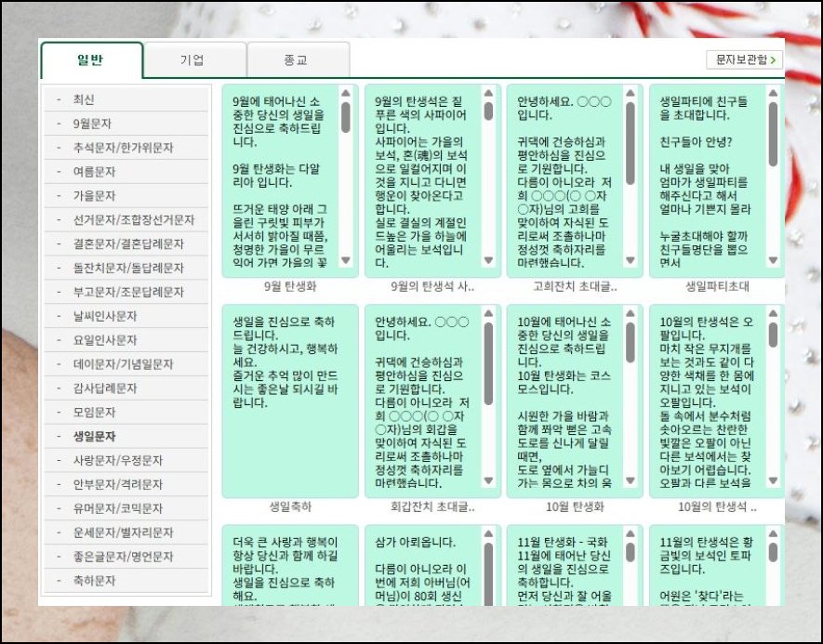823x644 pixels.
Task: Select 9월문자 category
Action: pos(126,124)
